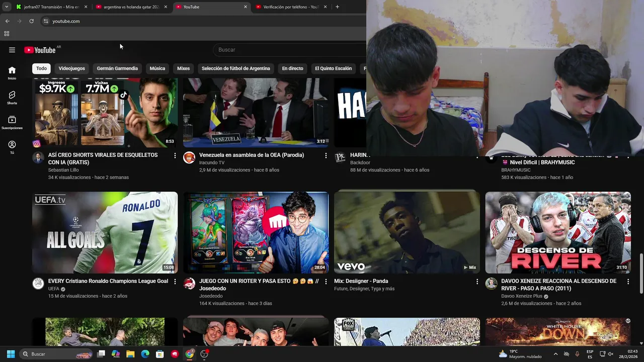Screen dimensions: 644x362
Task: Switch to Google Chrome in the taskbar
Action: (x=190, y=354)
